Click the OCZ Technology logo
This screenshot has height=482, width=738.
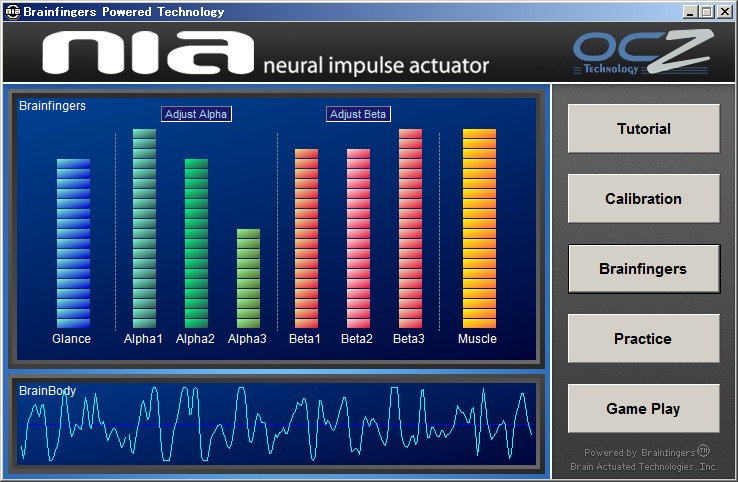tap(643, 52)
